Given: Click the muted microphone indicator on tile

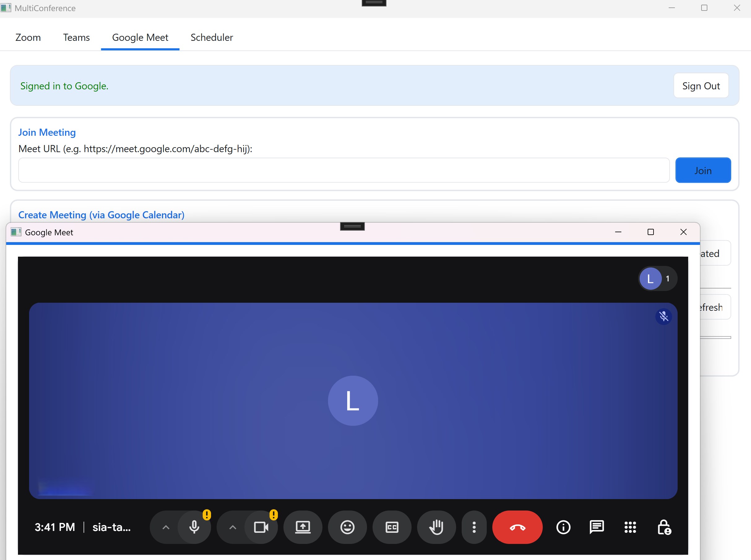Looking at the screenshot, I should [x=663, y=316].
